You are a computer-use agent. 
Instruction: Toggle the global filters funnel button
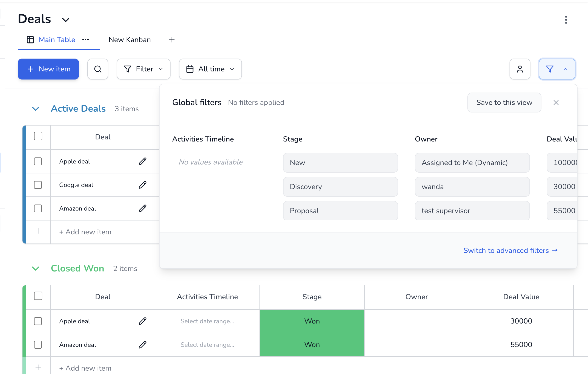[557, 69]
